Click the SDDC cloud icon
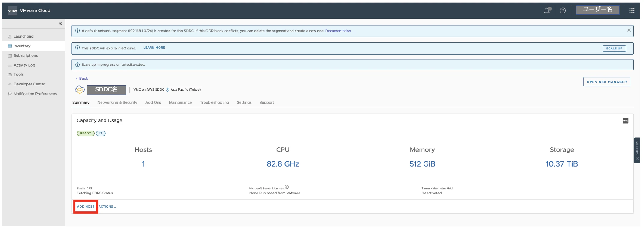644x231 pixels. pos(80,90)
